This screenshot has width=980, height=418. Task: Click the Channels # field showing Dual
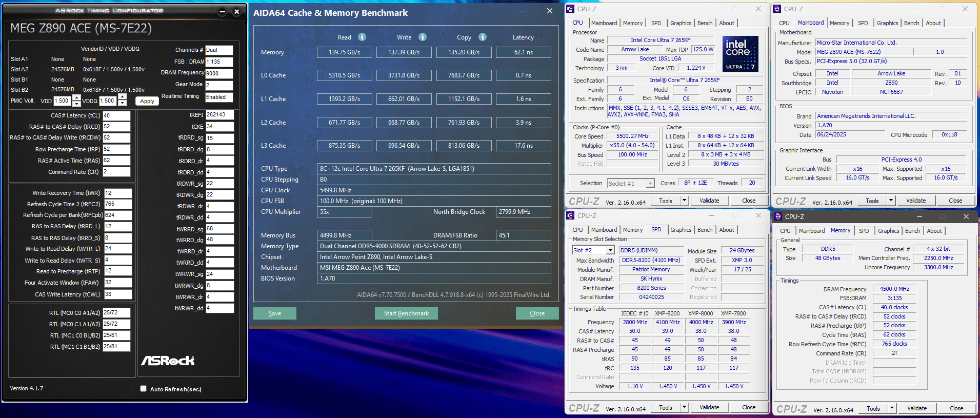coord(219,50)
